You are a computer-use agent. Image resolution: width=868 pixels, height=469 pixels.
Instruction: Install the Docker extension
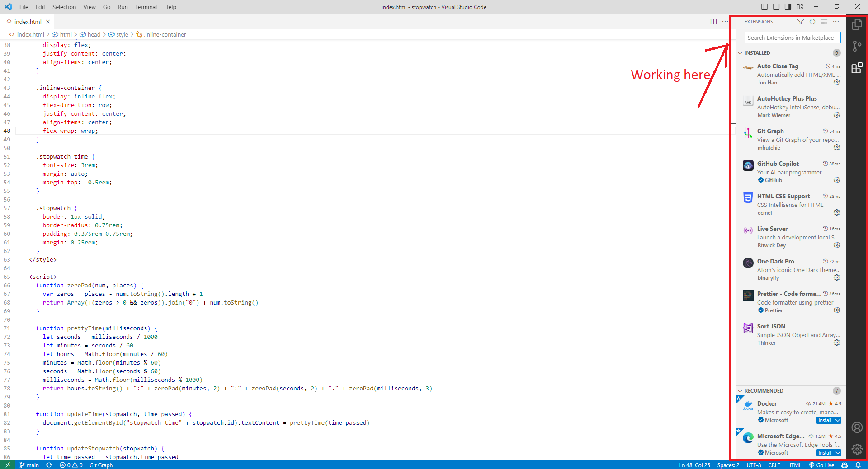coord(826,420)
